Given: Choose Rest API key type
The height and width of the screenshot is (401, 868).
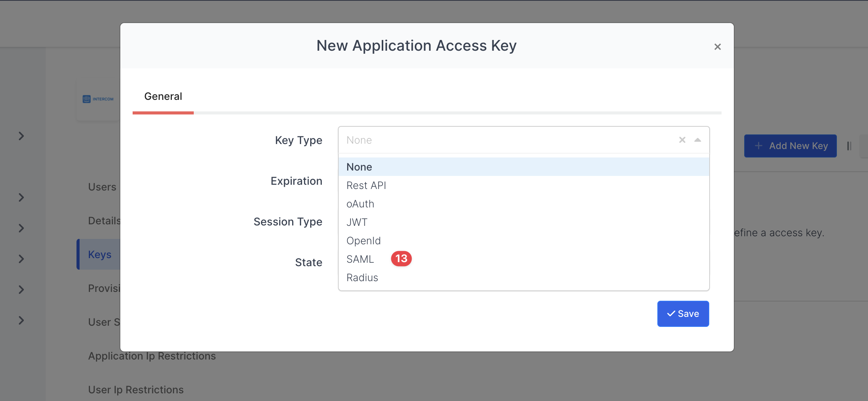Looking at the screenshot, I should [x=366, y=186].
